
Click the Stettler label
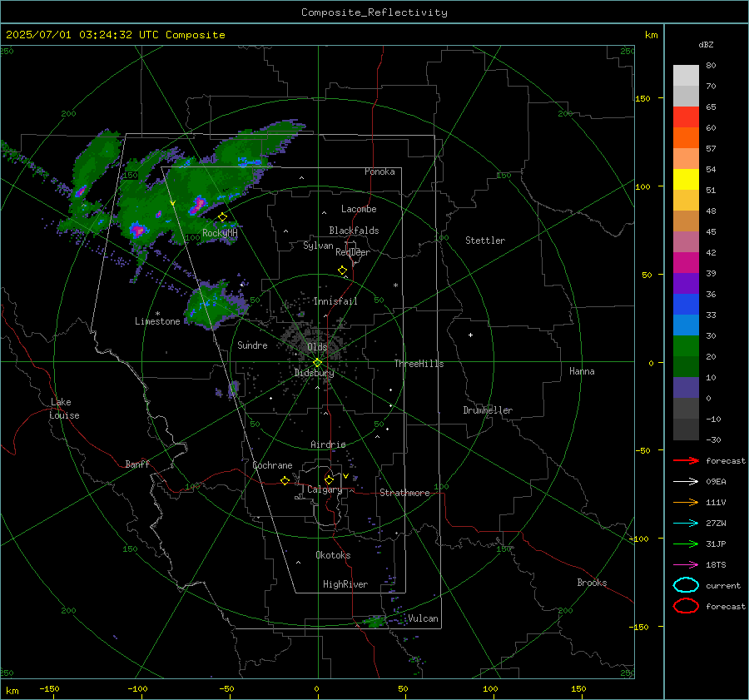point(485,241)
